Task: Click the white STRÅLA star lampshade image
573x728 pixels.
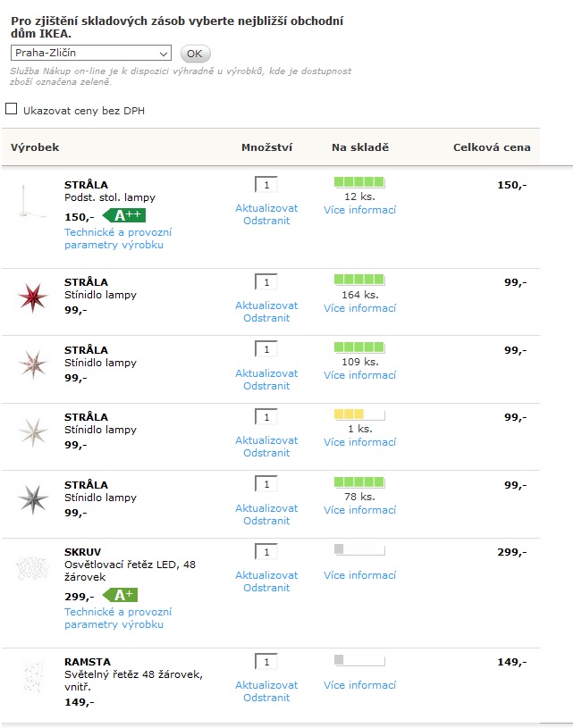Action: tap(32, 431)
